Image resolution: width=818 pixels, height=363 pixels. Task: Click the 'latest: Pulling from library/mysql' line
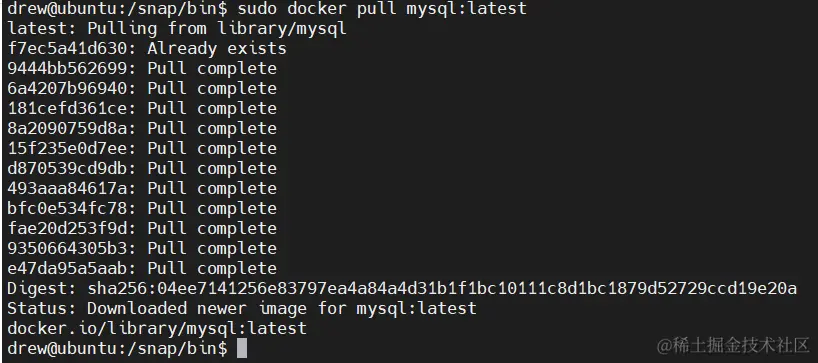(177, 29)
